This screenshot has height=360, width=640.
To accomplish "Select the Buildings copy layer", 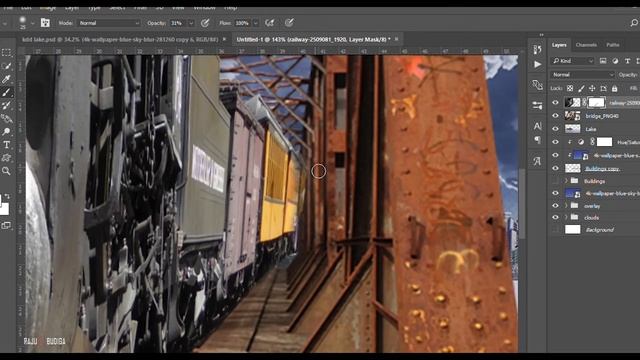I will pos(601,168).
